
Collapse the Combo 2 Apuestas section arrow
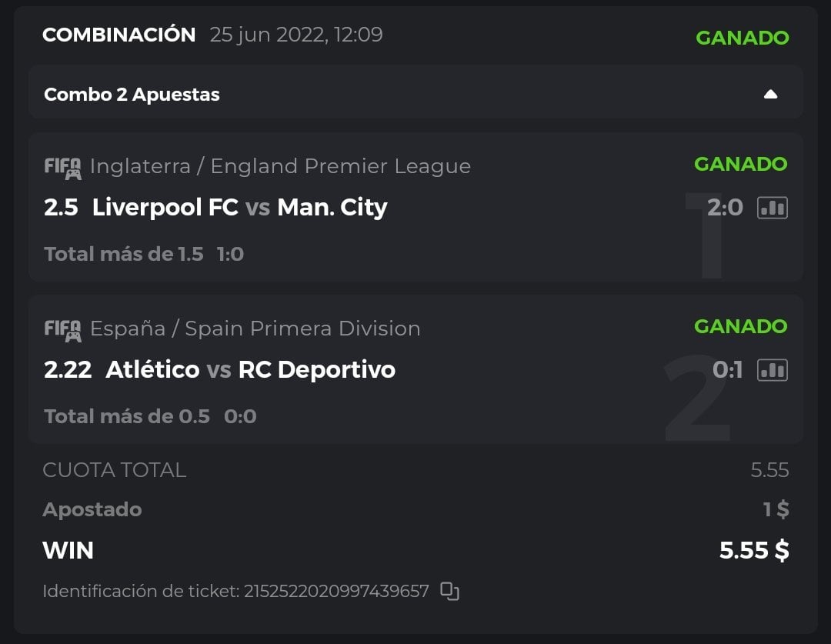(770, 95)
